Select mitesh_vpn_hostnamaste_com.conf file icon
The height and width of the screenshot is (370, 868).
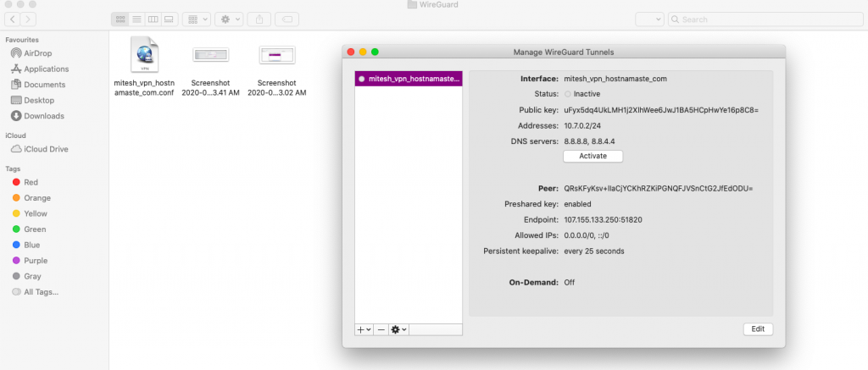tap(144, 55)
